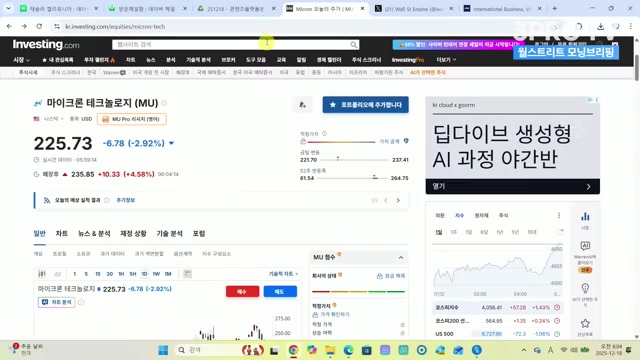Click the star watchlist icon in sidebar
The image size is (640, 360).
tap(585, 323)
